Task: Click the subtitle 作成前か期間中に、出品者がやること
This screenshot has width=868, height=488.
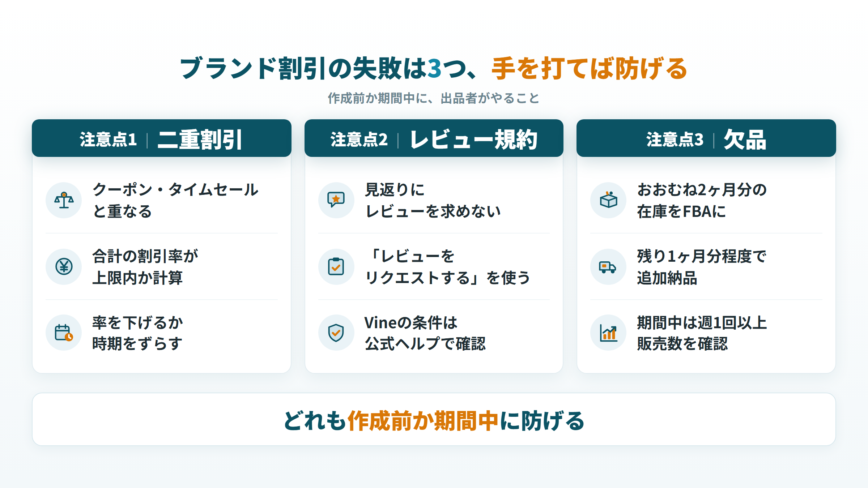Action: click(x=434, y=98)
